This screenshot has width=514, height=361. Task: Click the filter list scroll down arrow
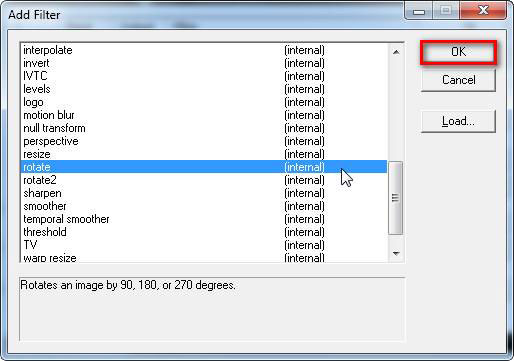tap(396, 254)
